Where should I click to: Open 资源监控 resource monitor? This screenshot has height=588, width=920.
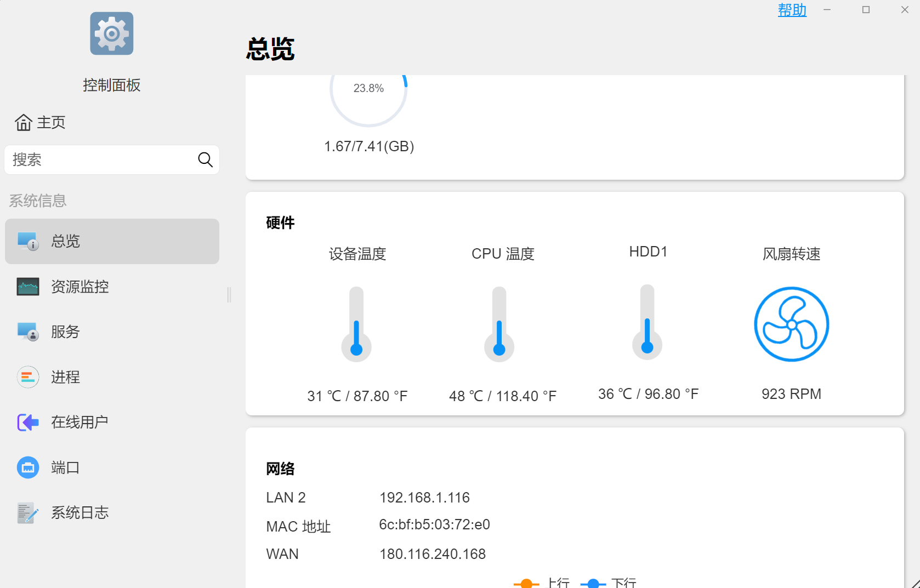pyautogui.click(x=79, y=287)
